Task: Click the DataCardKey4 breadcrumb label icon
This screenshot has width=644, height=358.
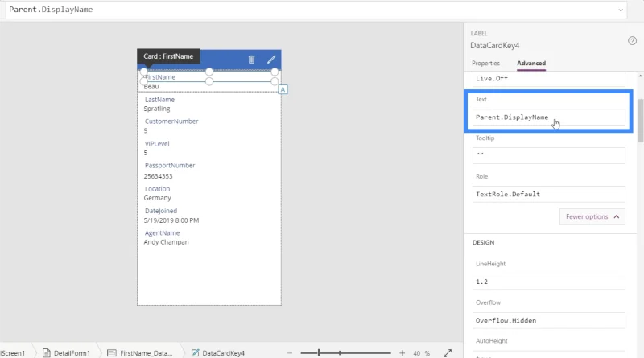Action: pos(195,352)
